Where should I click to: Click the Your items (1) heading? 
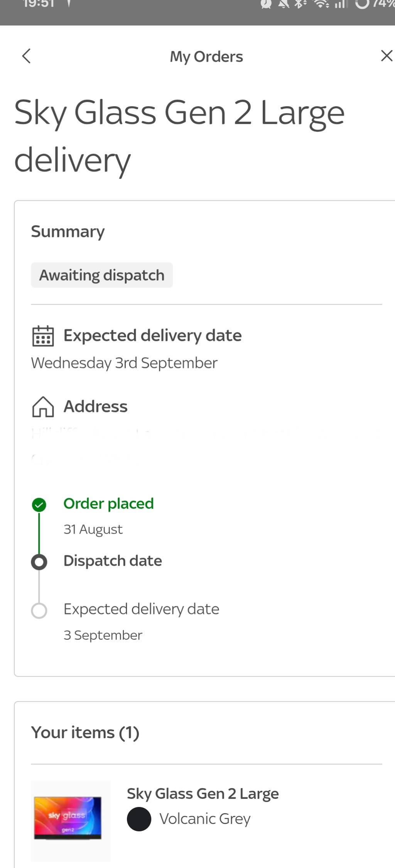[85, 732]
